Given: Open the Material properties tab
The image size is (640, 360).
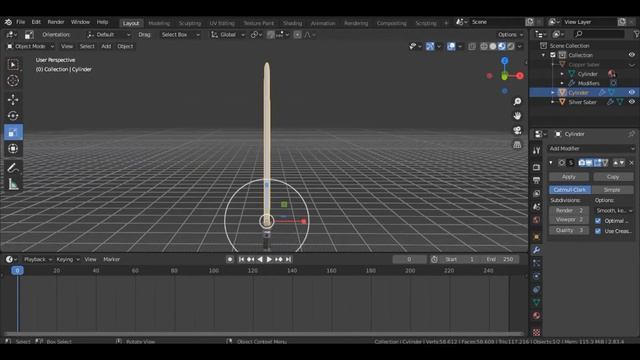Looking at the screenshot, I should point(536,316).
